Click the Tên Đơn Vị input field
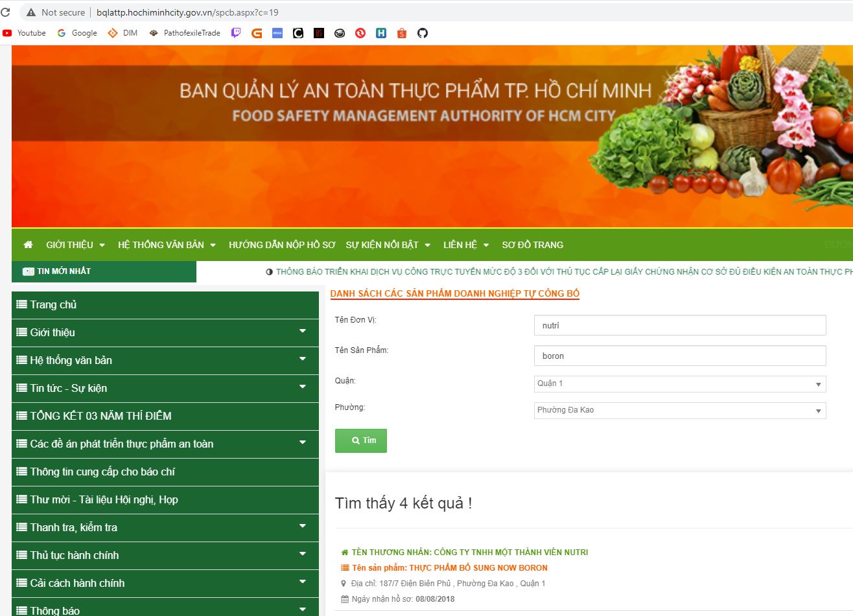This screenshot has width=853, height=616. (680, 325)
